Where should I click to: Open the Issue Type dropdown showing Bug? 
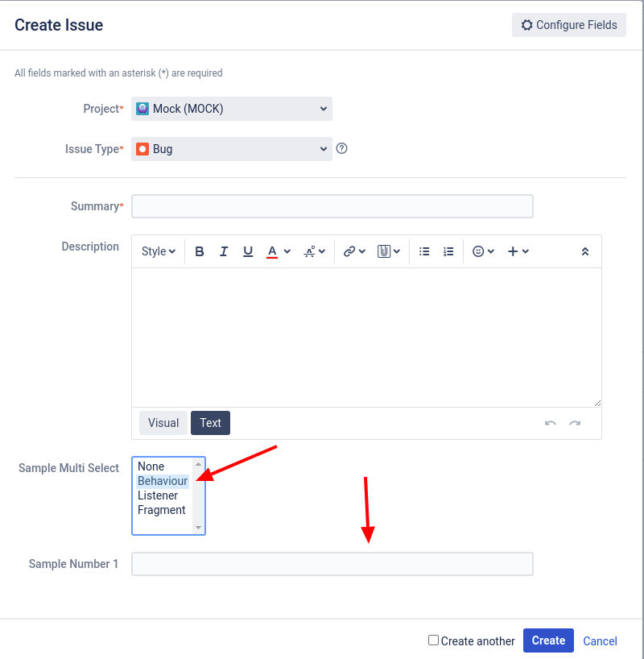232,149
